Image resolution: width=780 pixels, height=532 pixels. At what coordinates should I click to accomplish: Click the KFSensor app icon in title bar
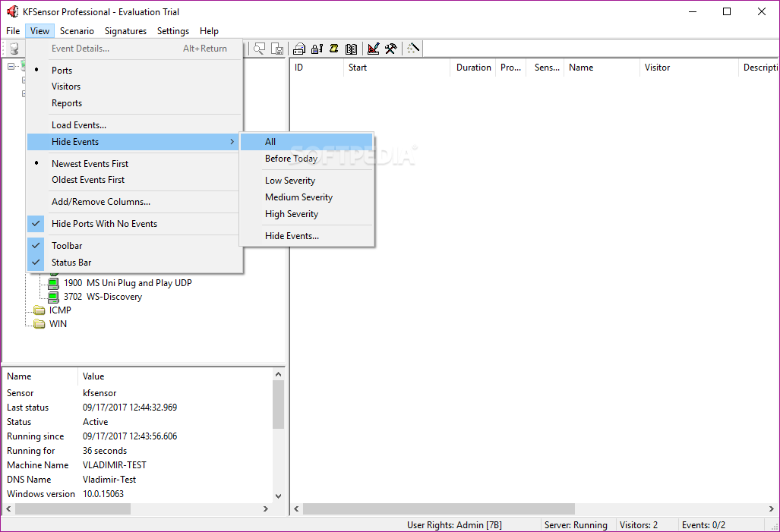point(12,11)
